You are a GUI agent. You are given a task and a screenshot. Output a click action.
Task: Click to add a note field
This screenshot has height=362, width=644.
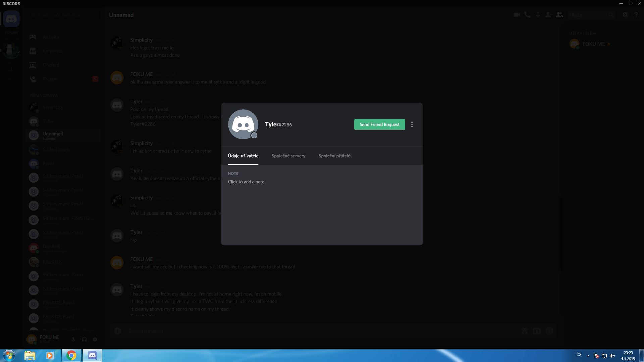246,182
